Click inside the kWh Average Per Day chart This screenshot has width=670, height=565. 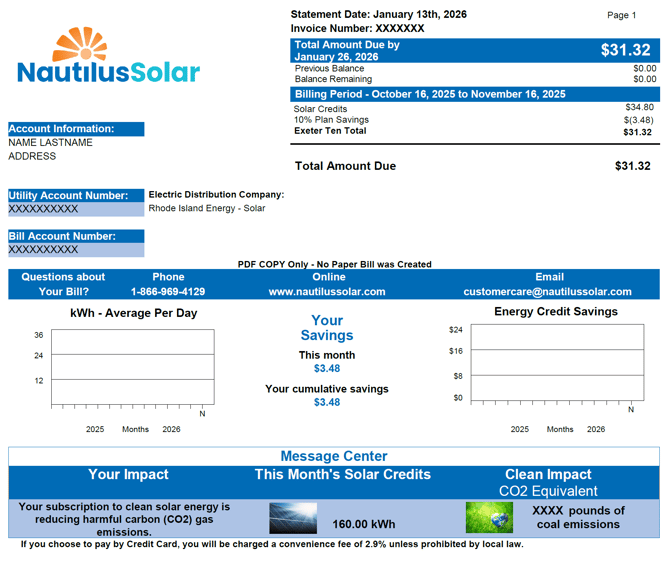click(x=133, y=367)
